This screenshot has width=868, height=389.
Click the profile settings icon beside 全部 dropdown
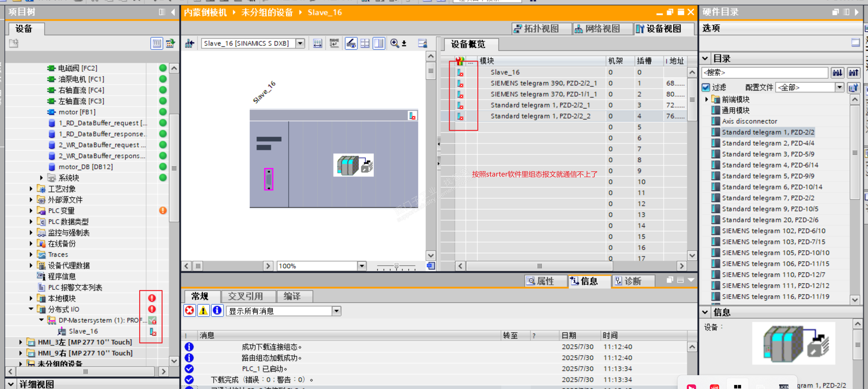pos(853,88)
